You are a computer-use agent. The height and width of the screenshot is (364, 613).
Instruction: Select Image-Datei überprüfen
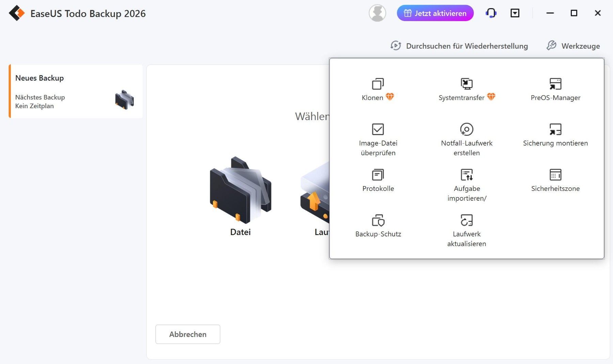click(378, 139)
